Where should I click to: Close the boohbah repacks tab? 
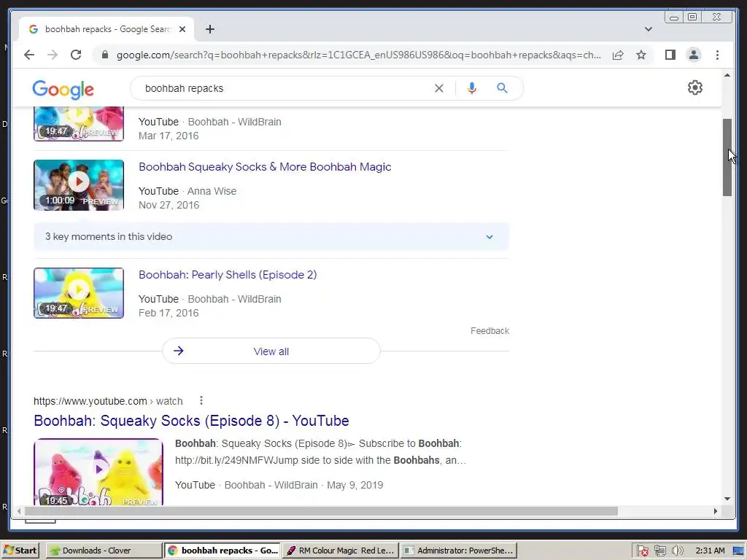182,29
